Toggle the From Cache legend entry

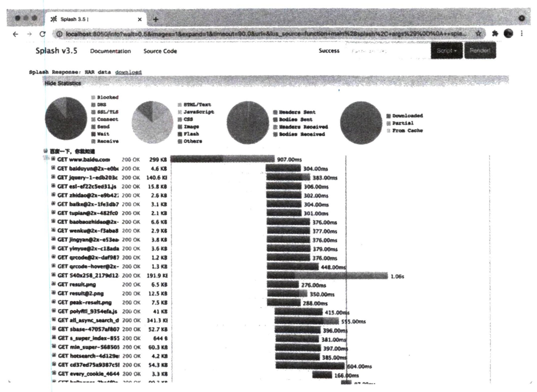click(405, 130)
